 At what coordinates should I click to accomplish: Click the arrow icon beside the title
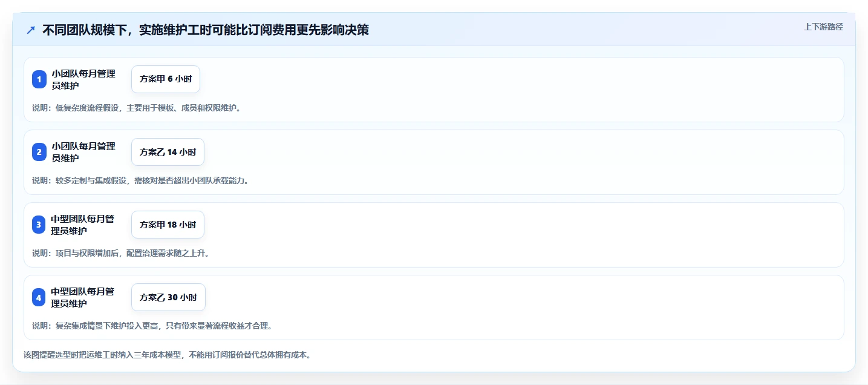tap(31, 30)
